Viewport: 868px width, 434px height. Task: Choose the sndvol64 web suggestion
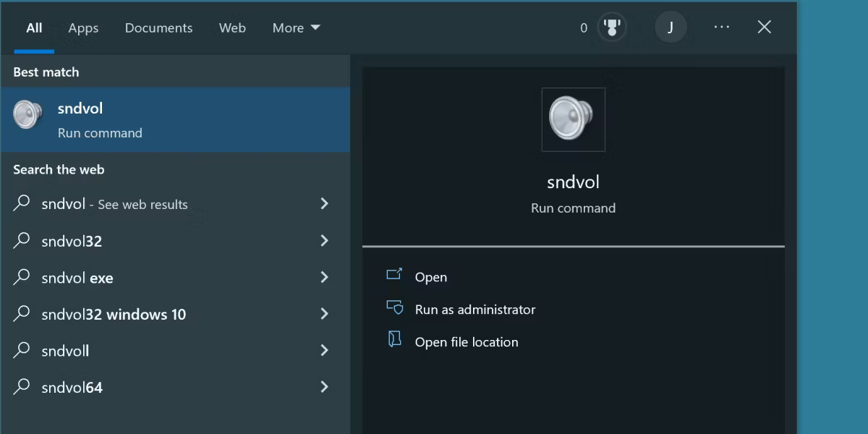coord(175,387)
